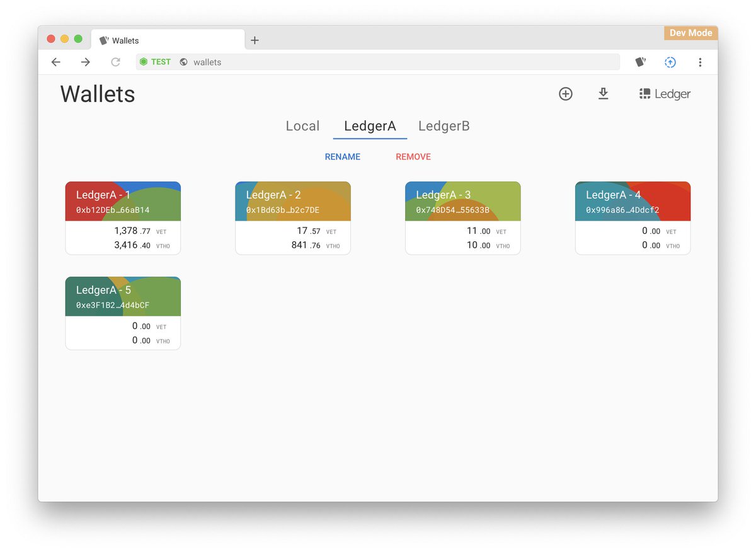Image resolution: width=756 pixels, height=552 pixels.
Task: Click the macOS red close window button
Action: (51, 39)
